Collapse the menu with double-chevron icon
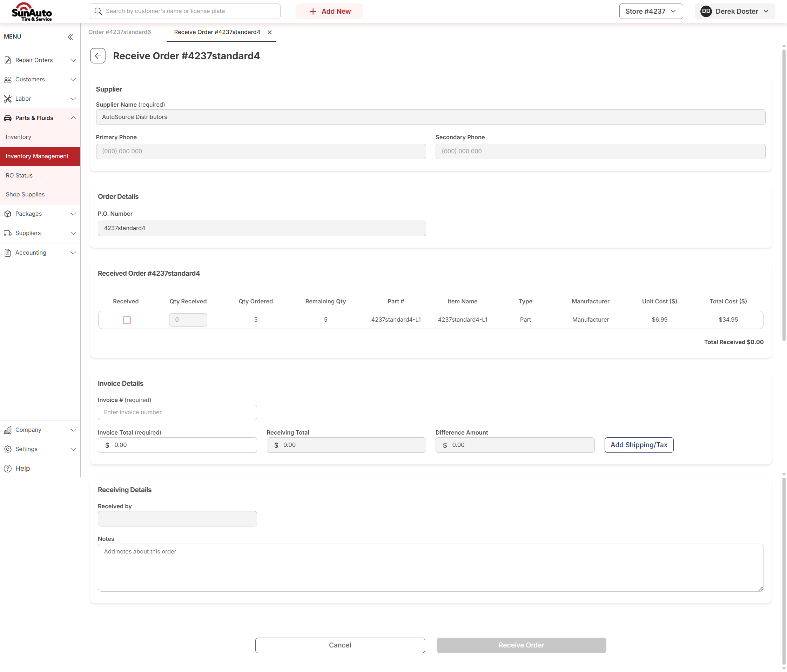 coord(70,37)
